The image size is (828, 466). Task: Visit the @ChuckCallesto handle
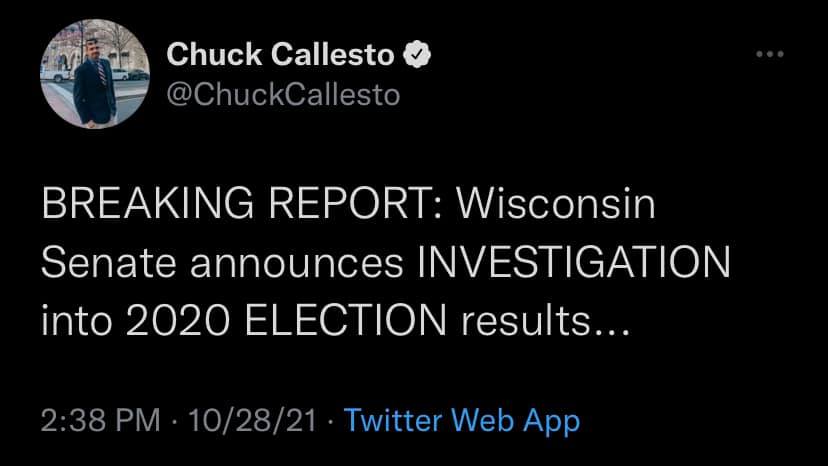(281, 93)
